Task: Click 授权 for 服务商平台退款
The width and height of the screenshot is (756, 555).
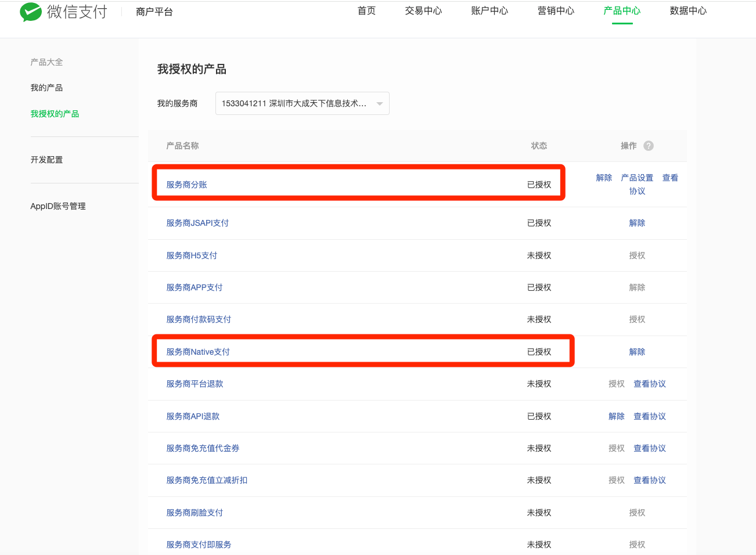Action: [x=616, y=384]
